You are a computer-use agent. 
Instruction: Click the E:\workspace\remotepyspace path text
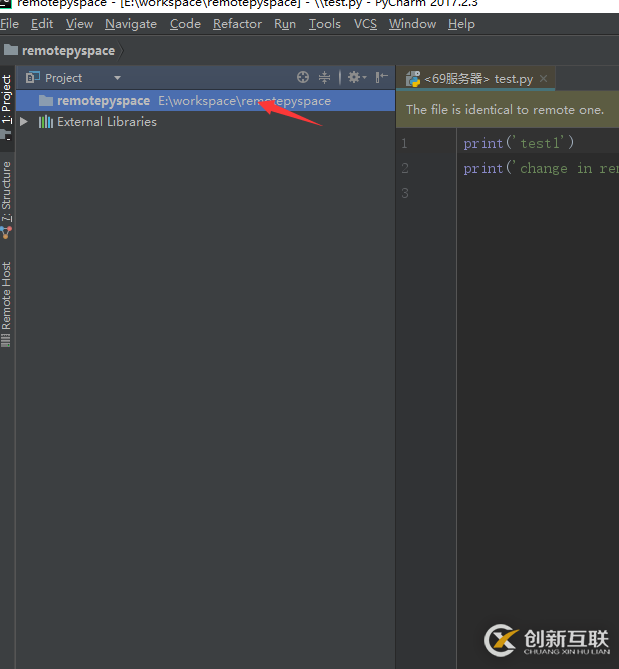[244, 101]
